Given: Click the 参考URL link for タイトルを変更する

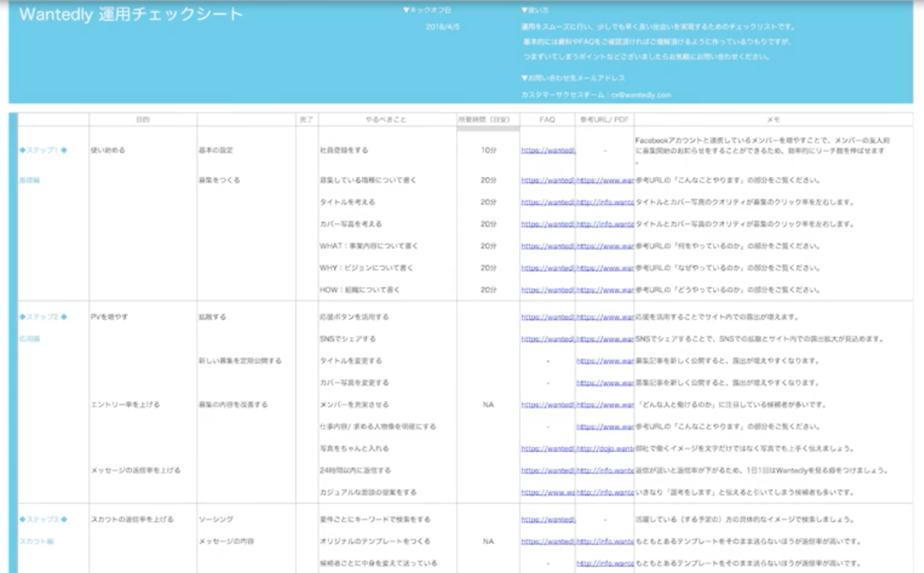Looking at the screenshot, I should (605, 361).
